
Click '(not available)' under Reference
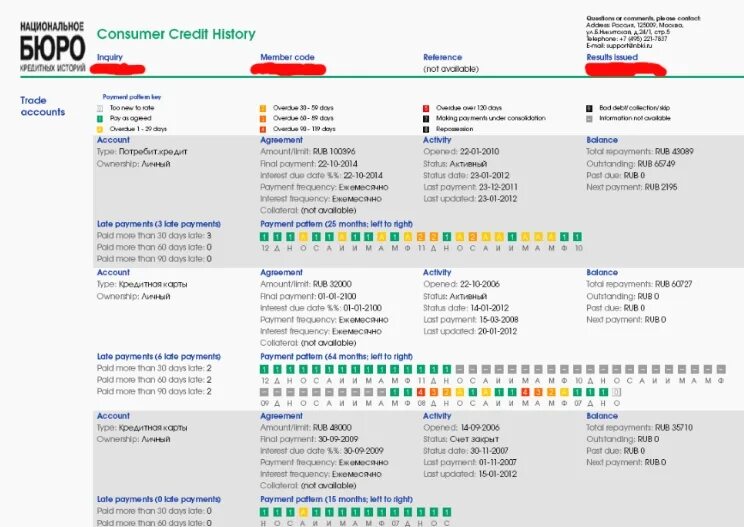pyautogui.click(x=451, y=69)
